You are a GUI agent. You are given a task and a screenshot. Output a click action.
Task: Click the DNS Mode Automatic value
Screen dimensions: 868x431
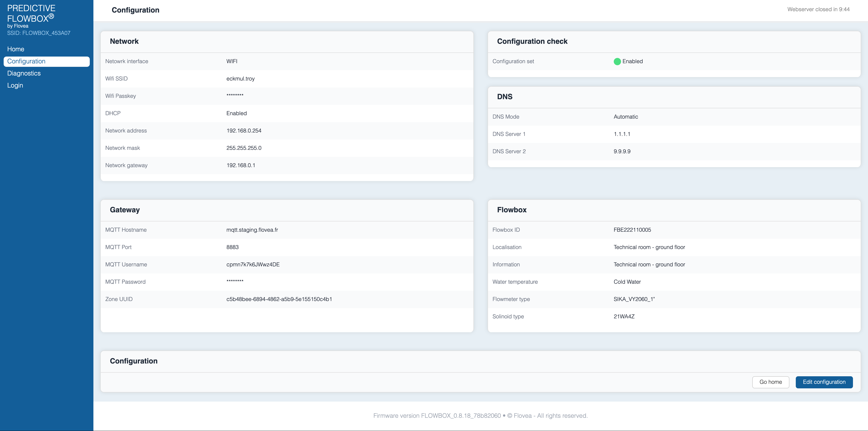[x=626, y=117]
